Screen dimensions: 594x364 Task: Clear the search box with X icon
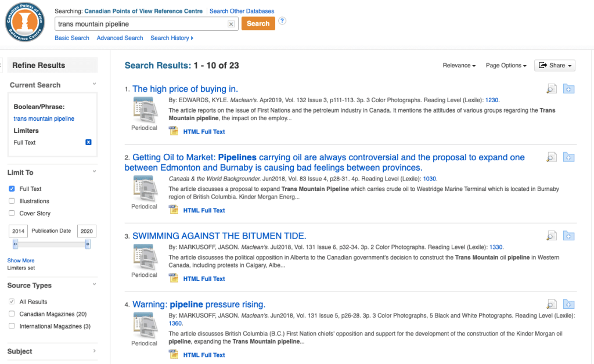click(x=231, y=24)
